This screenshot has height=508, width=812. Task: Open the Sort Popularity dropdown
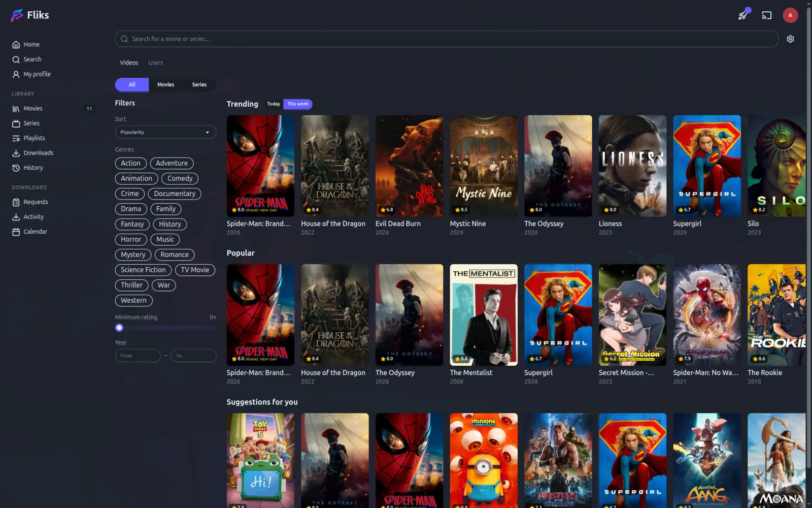[165, 132]
